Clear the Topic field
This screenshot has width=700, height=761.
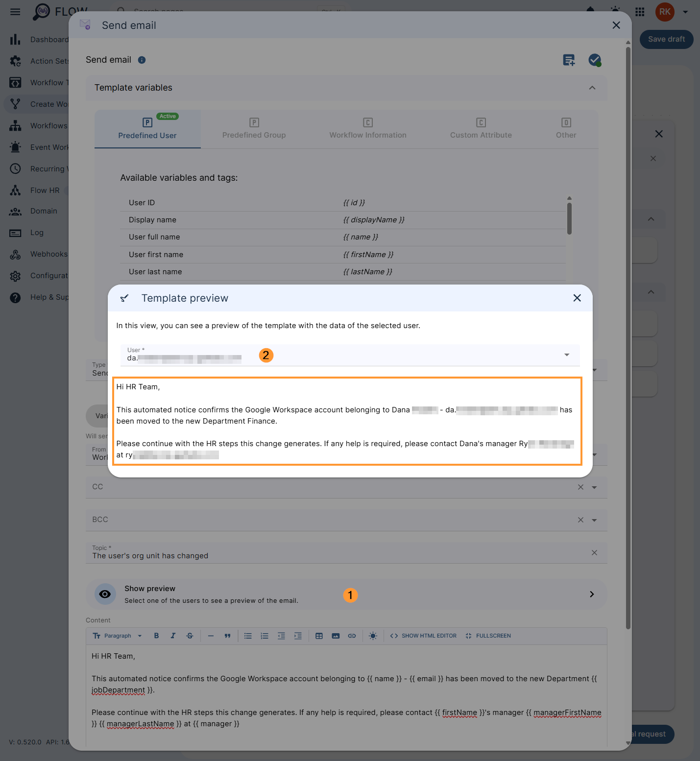point(594,552)
